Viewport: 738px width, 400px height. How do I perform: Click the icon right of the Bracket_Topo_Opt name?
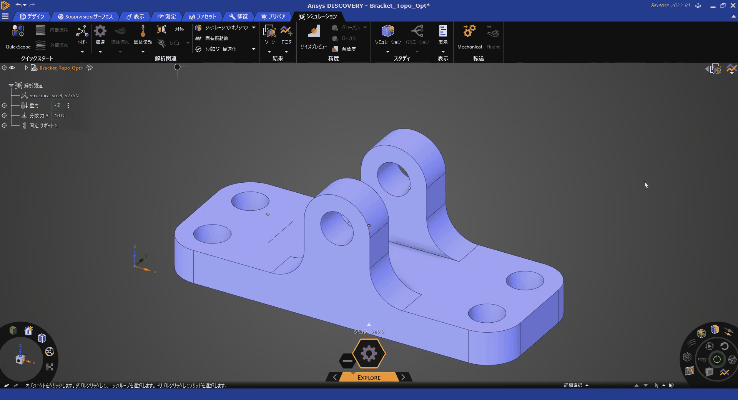[89, 68]
